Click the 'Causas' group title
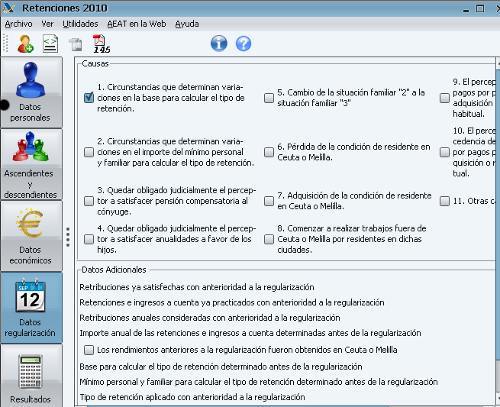Viewport: 500px width, 407px height. 95,63
